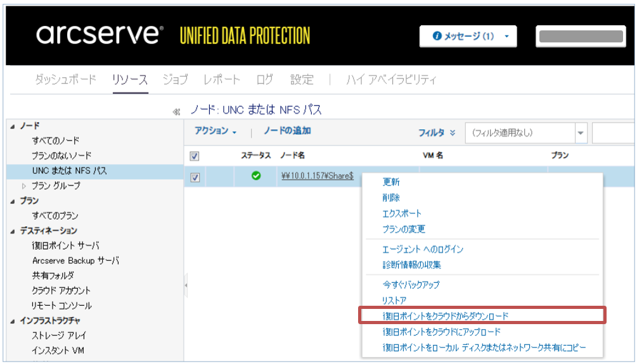Select UNC または NFS パス tree item
Image resolution: width=637 pixels, height=364 pixels.
pos(70,171)
